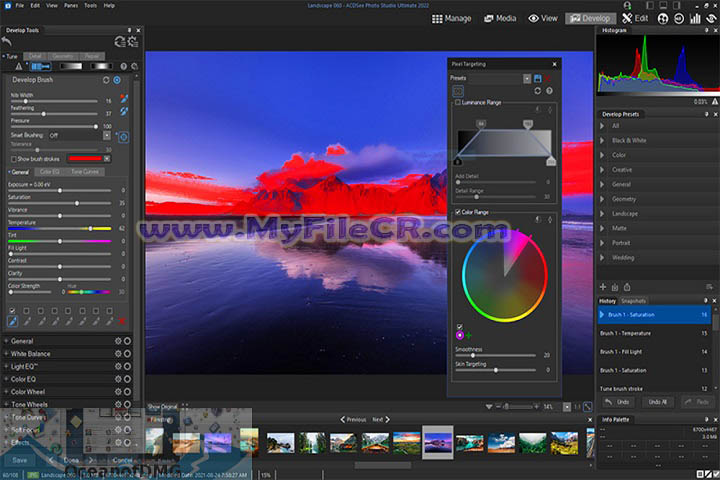Expand the Color EQ group
Screen dimensions: 720x480
6,379
